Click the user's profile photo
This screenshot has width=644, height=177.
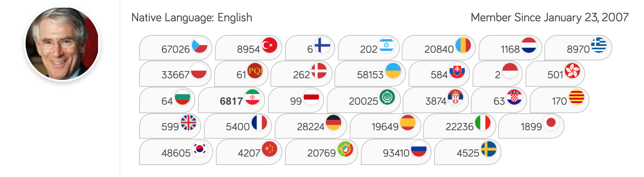point(62,43)
